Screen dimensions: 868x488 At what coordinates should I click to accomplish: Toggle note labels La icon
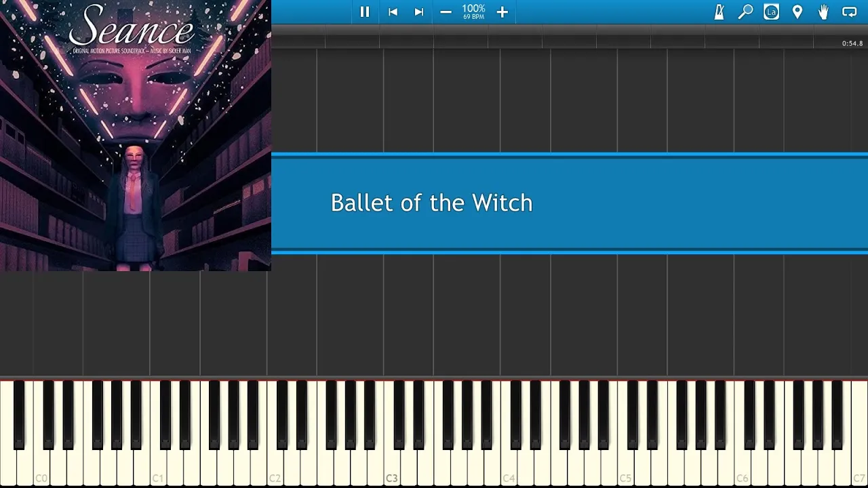point(771,12)
